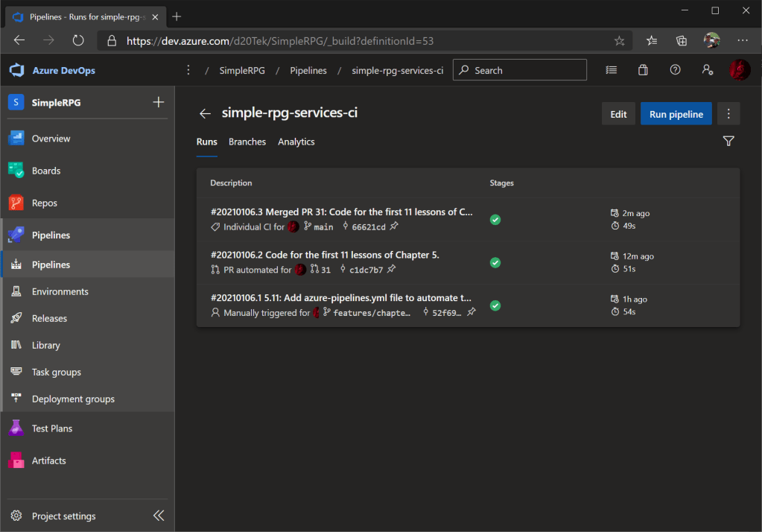762x532 pixels.
Task: Open more actions menu beside Run pipeline
Action: [x=728, y=114]
